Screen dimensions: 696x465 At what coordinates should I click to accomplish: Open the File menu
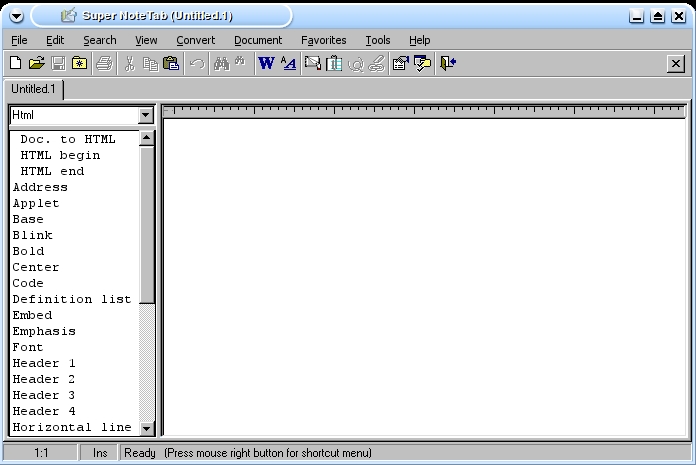click(19, 40)
